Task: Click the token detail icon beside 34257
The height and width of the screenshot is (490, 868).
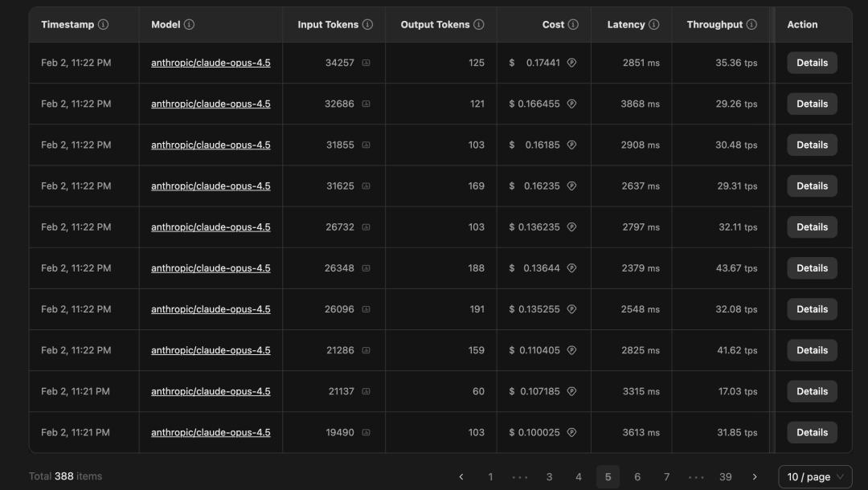Action: tap(366, 63)
